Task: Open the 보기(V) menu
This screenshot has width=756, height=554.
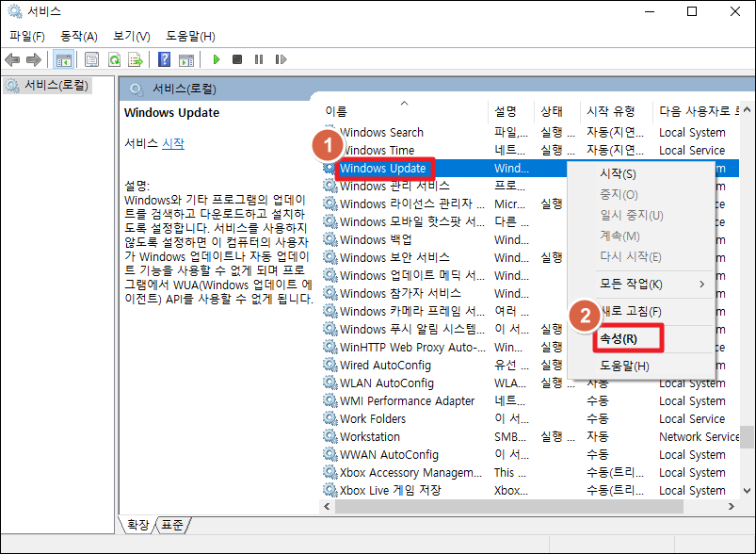Action: (x=131, y=36)
